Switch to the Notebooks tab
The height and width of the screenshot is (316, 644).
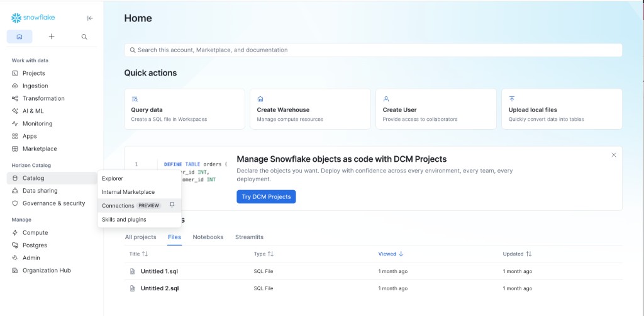point(208,237)
